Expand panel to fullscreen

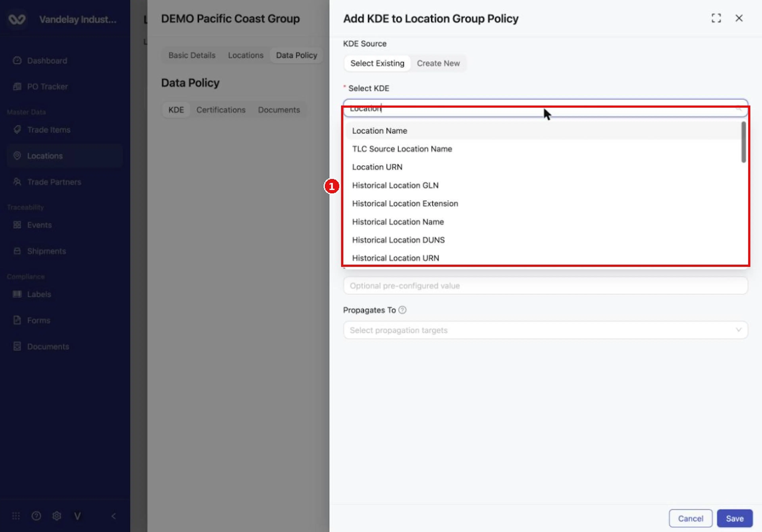(x=716, y=18)
